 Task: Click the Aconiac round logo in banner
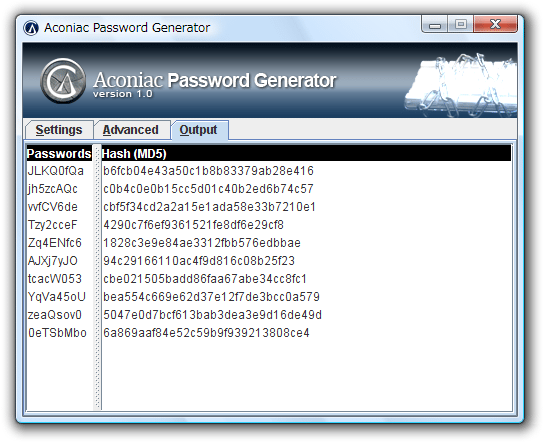point(63,81)
